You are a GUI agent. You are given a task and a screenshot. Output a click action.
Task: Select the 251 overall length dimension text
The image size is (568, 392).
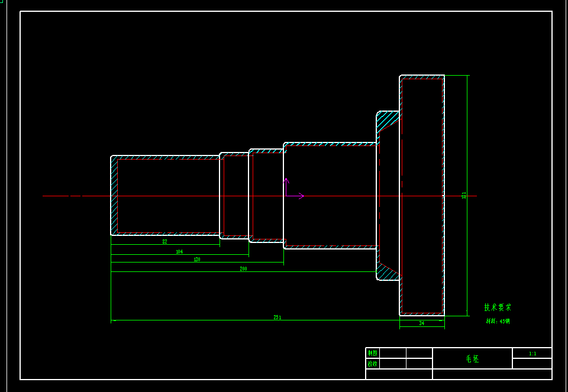click(277, 318)
